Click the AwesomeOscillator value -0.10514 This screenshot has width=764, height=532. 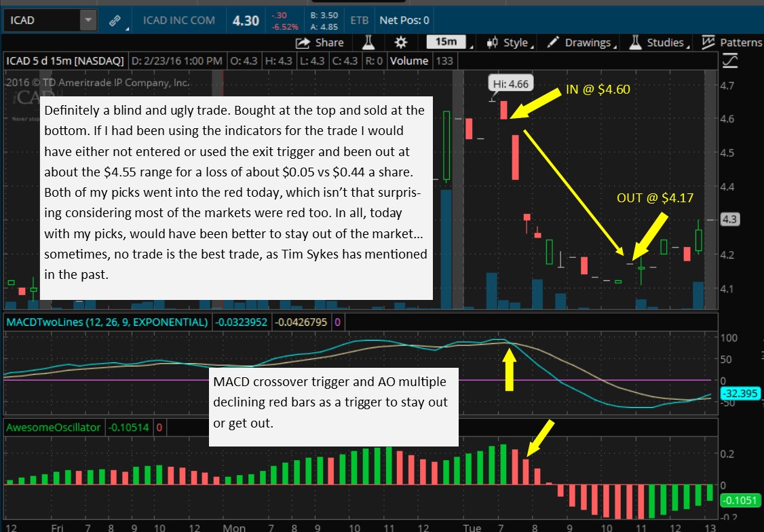(128, 427)
